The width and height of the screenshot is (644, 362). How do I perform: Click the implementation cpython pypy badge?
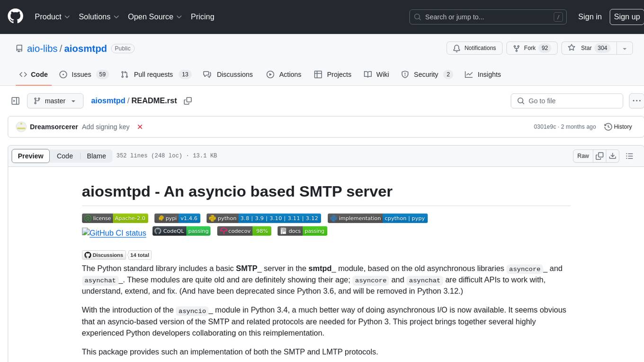pyautogui.click(x=377, y=218)
